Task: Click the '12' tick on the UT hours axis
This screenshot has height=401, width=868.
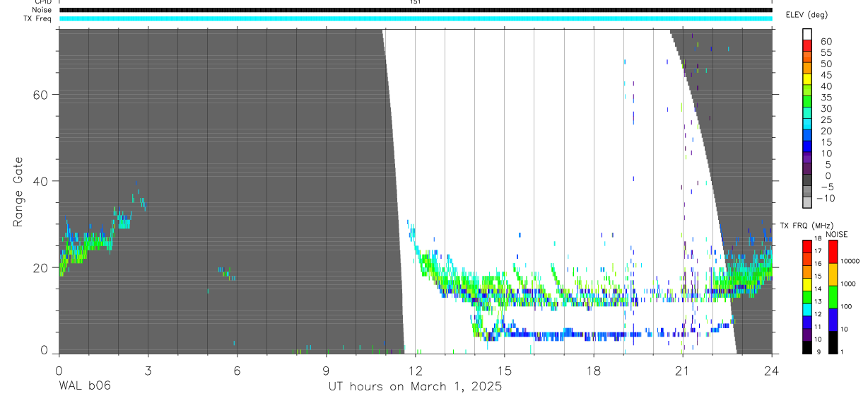Action: click(x=415, y=370)
